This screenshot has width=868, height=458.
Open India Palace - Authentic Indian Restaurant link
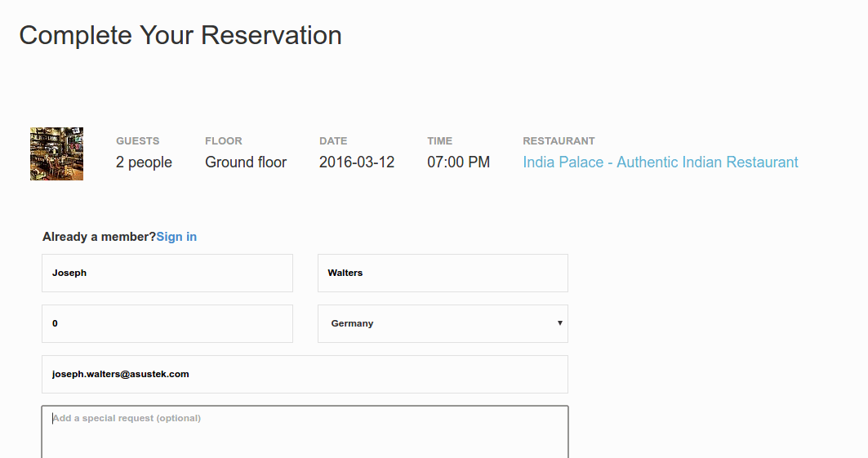(661, 162)
